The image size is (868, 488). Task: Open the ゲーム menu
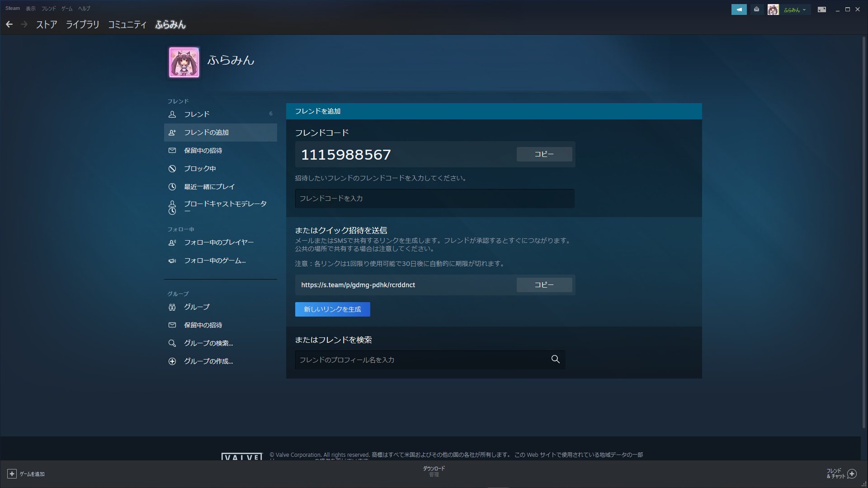click(x=67, y=8)
